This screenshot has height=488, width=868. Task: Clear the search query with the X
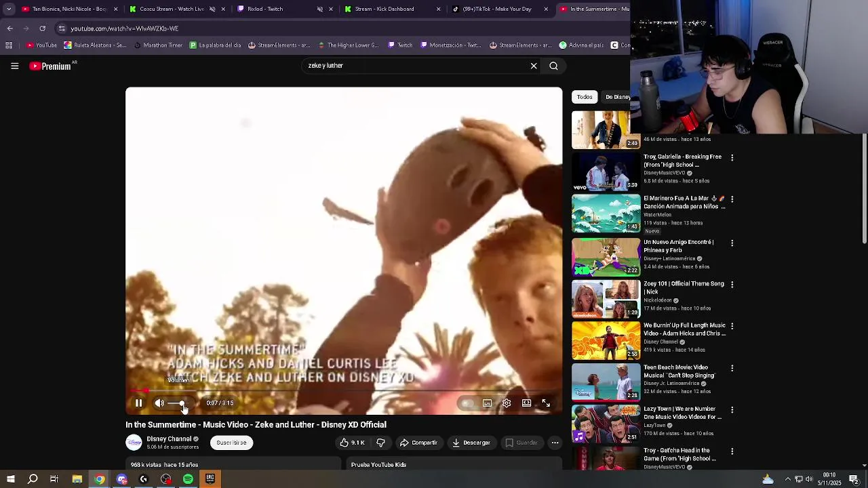pos(534,66)
